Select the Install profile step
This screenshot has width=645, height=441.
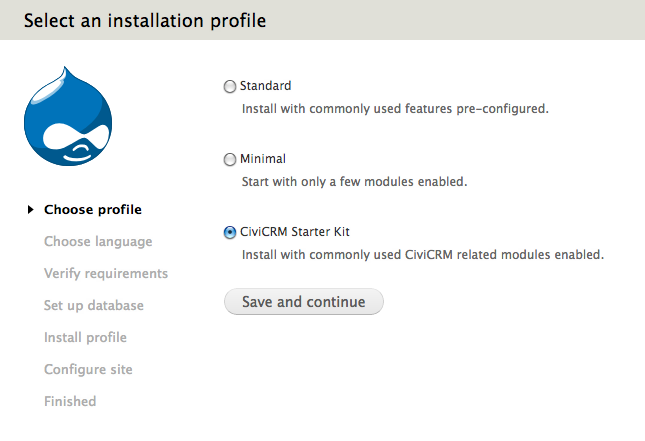pyautogui.click(x=85, y=337)
